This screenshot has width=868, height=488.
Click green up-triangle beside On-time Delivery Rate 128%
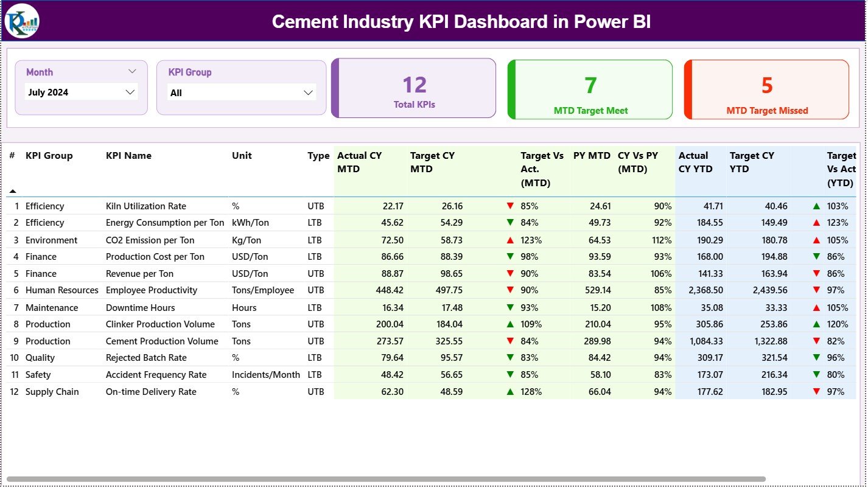511,392
